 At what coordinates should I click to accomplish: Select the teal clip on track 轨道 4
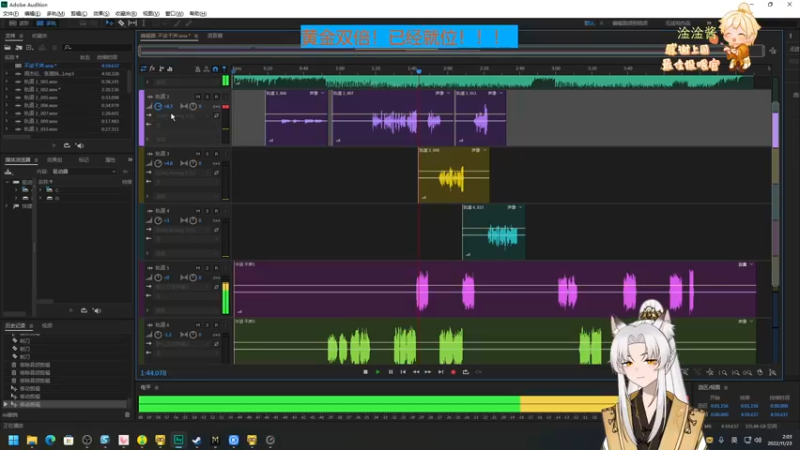coord(493,232)
